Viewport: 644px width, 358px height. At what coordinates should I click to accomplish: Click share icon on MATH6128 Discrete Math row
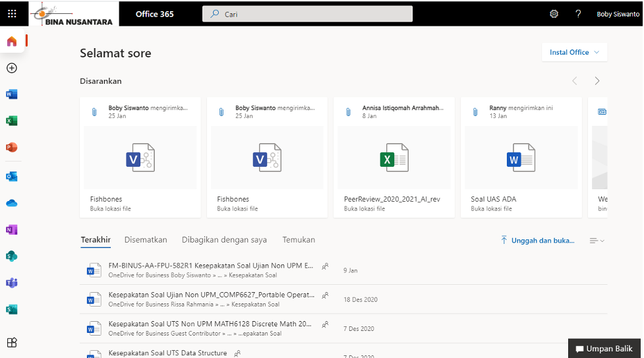[x=325, y=325]
